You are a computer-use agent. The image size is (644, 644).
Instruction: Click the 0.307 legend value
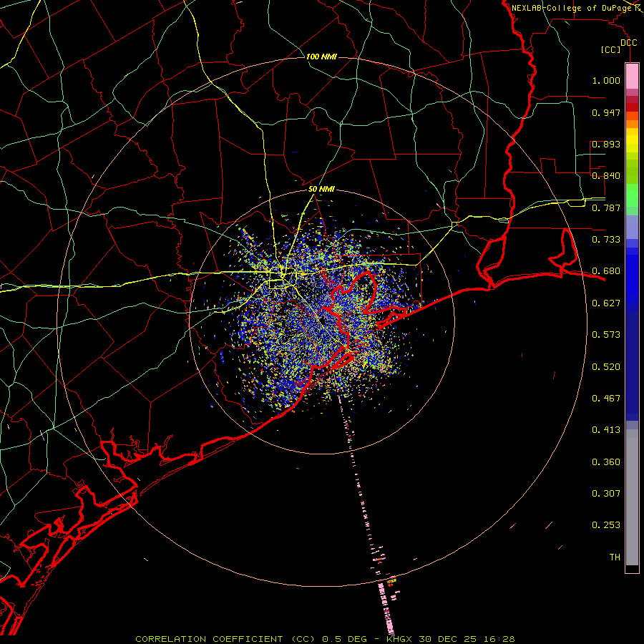click(x=606, y=494)
